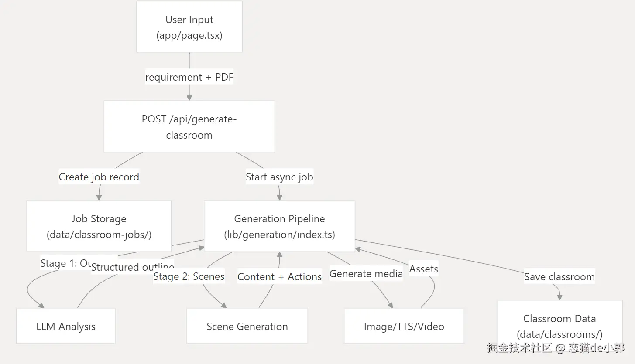Image resolution: width=635 pixels, height=364 pixels.
Task: Select the "Structured outline" edge label
Action: click(x=133, y=267)
